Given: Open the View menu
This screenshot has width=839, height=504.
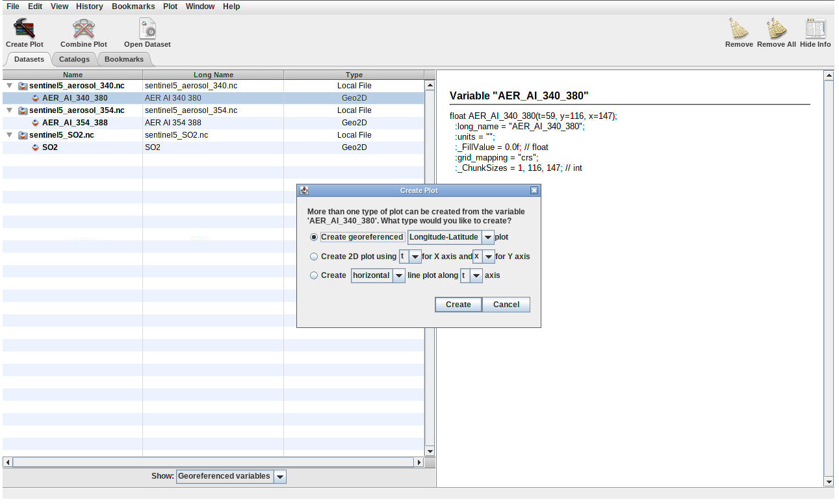Looking at the screenshot, I should coord(59,6).
